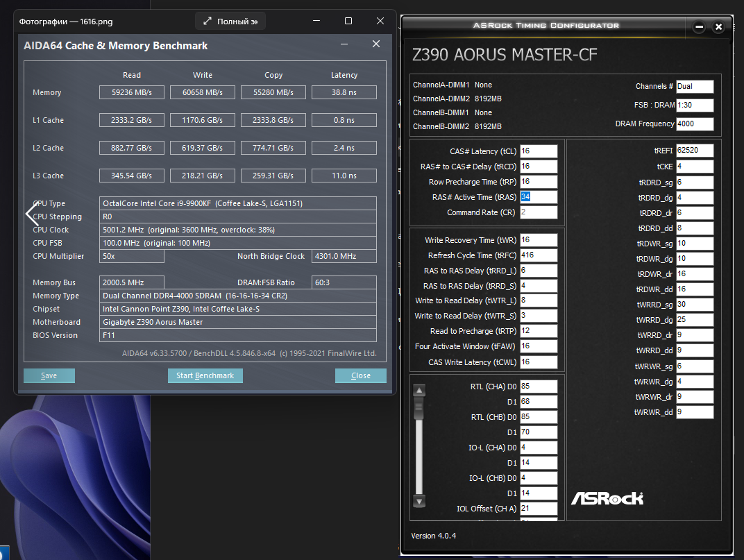
Task: Click Start Benchmark button
Action: (205, 375)
